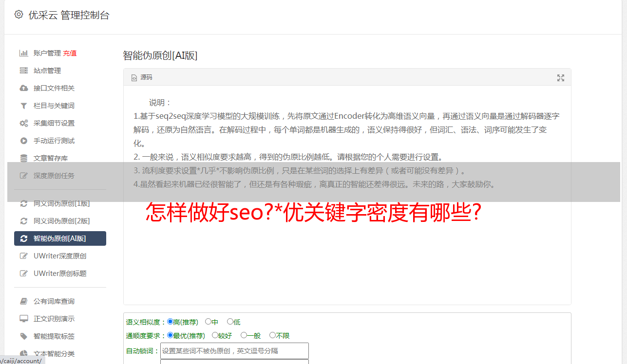Image resolution: width=627 pixels, height=364 pixels.
Task: Click the filter funnel icon for 栏目与关键词
Action: pos(23,106)
